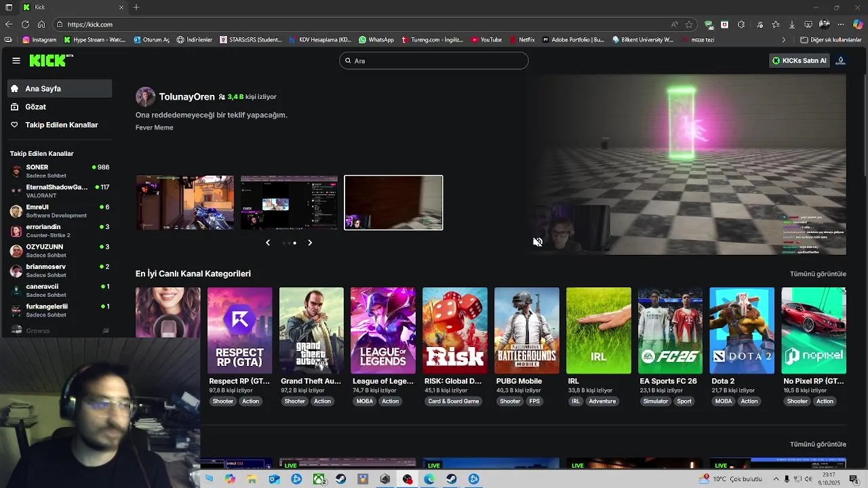Select Ana Sayfa in sidebar
This screenshot has width=868, height=488.
(x=60, y=89)
